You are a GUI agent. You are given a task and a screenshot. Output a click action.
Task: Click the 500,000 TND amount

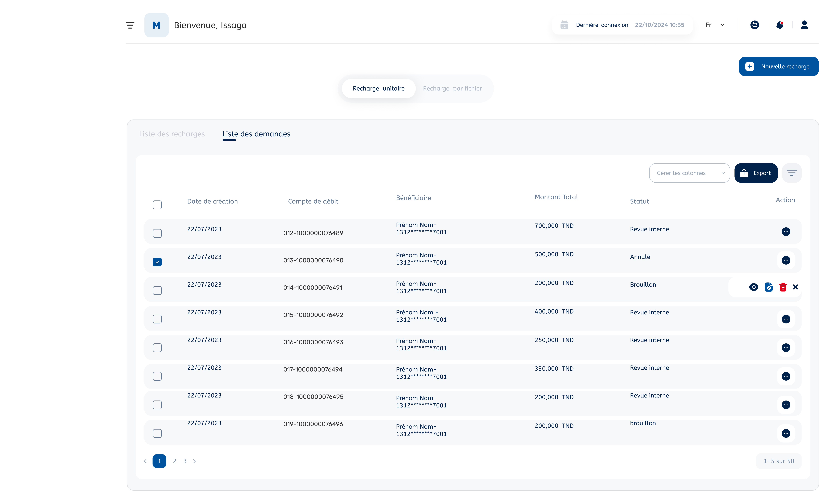(554, 254)
